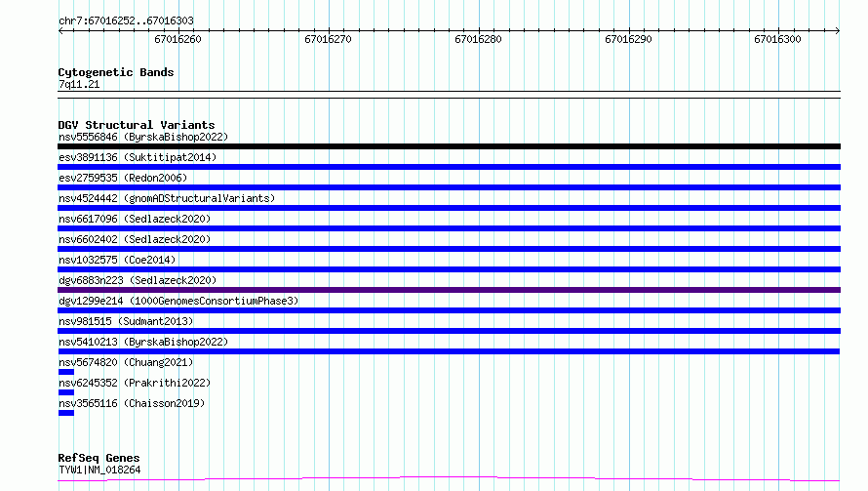Click the blue nsv6602402 variant bar

pyautogui.click(x=449, y=249)
